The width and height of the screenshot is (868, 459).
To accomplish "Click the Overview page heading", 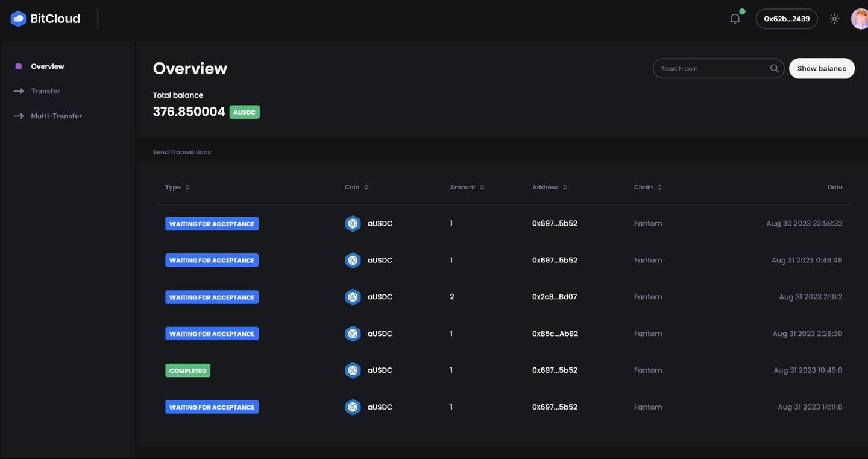I will click(x=190, y=68).
